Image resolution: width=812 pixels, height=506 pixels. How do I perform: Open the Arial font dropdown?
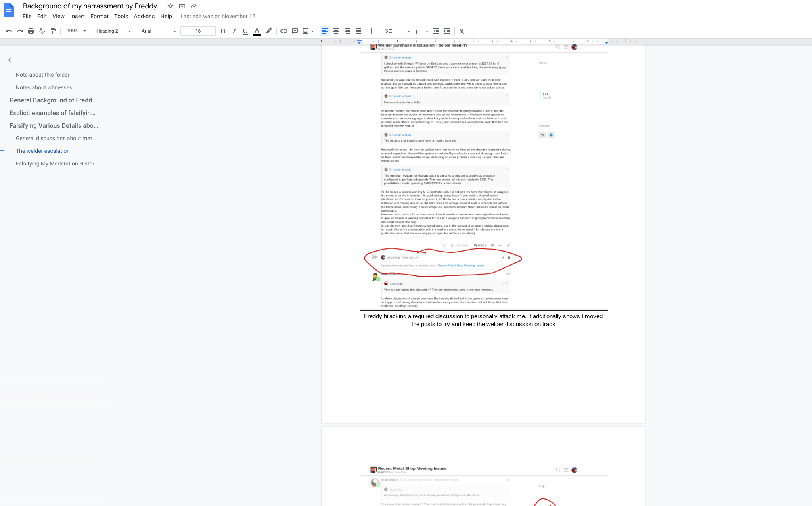point(159,31)
